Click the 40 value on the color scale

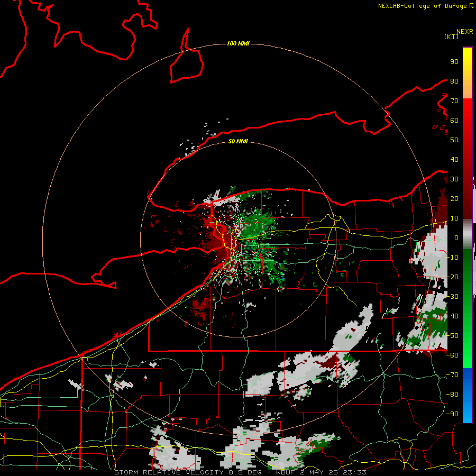(x=454, y=160)
